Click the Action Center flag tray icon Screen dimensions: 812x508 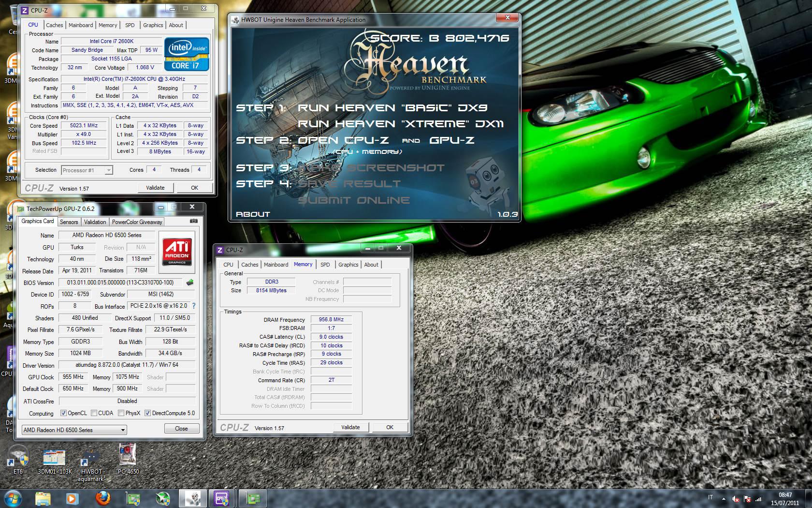pyautogui.click(x=747, y=499)
